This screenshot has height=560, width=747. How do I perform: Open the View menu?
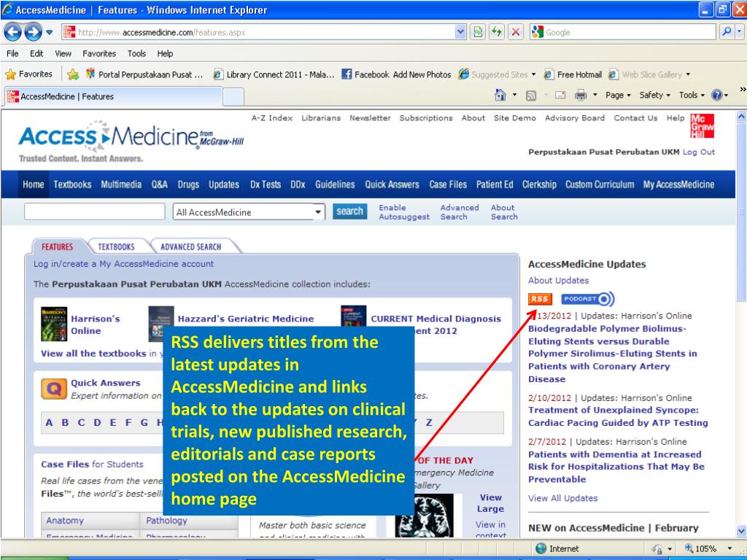click(63, 53)
